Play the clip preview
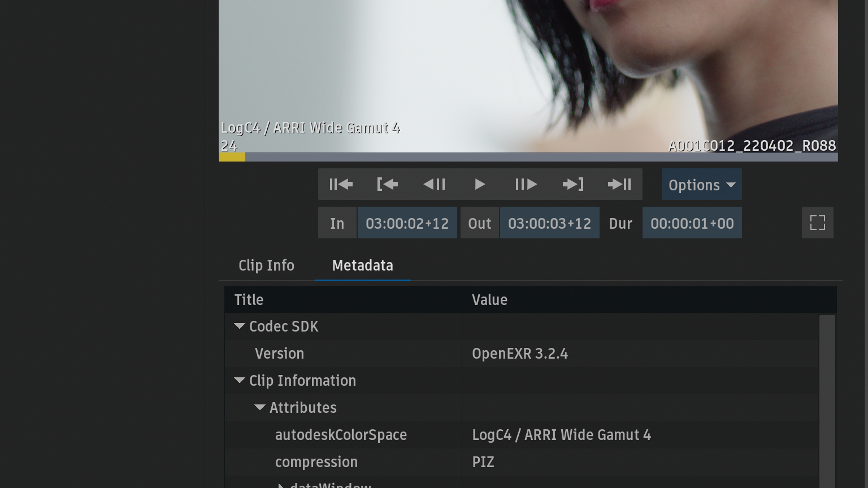The width and height of the screenshot is (868, 488). (480, 184)
